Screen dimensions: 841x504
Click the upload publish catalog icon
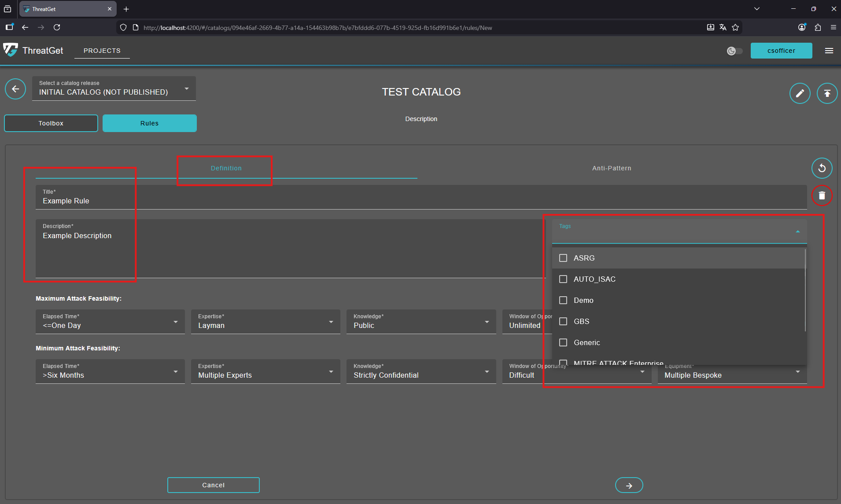(x=827, y=93)
